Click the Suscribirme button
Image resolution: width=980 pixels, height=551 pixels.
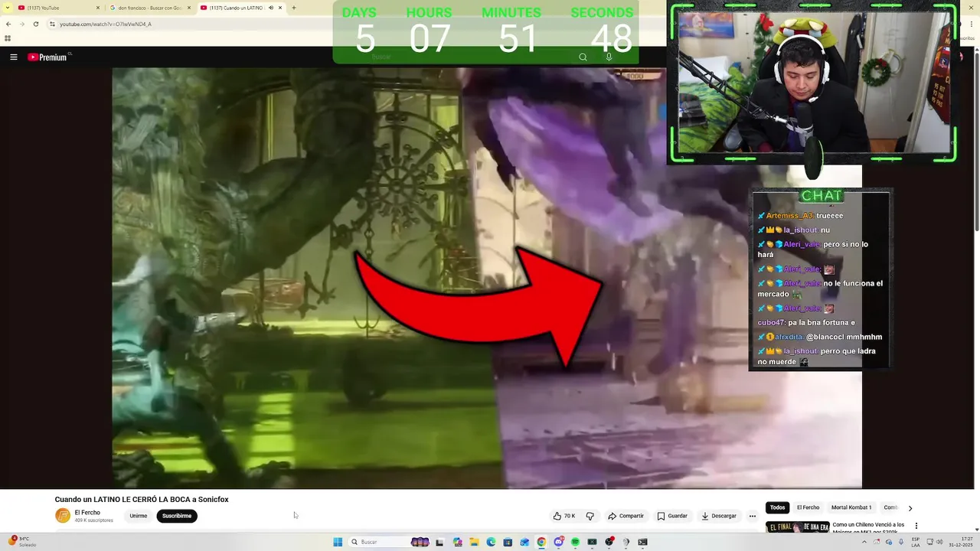click(177, 516)
